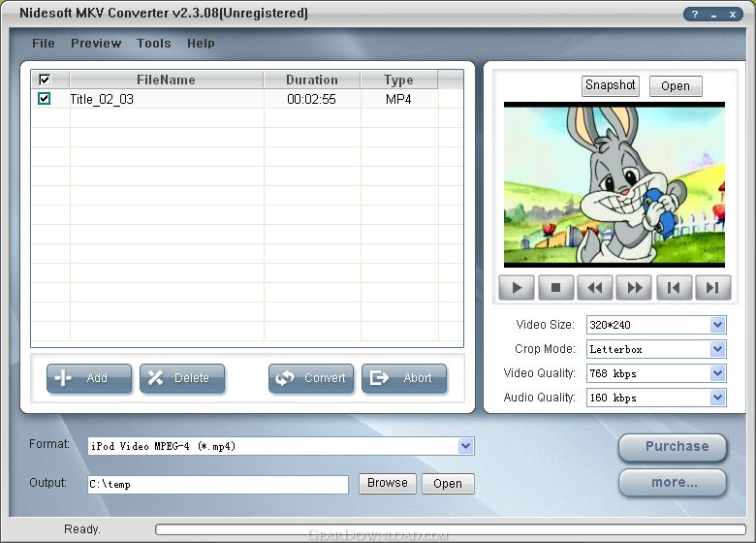
Task: Uncheck the Title_02_03 file checkbox
Action: point(44,99)
